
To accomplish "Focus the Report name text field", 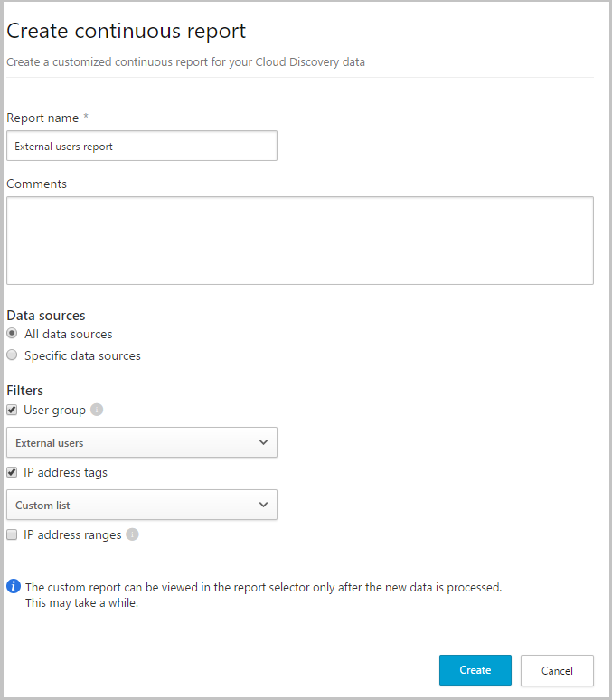I will [141, 146].
